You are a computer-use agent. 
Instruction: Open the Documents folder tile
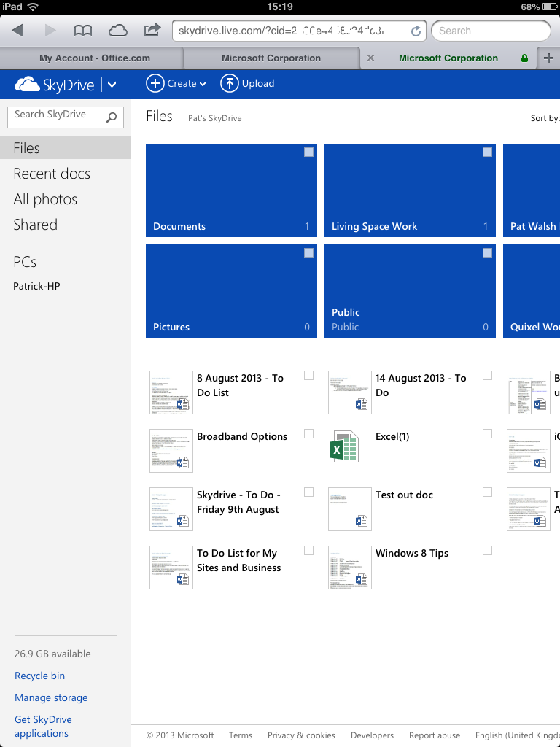pyautogui.click(x=231, y=190)
